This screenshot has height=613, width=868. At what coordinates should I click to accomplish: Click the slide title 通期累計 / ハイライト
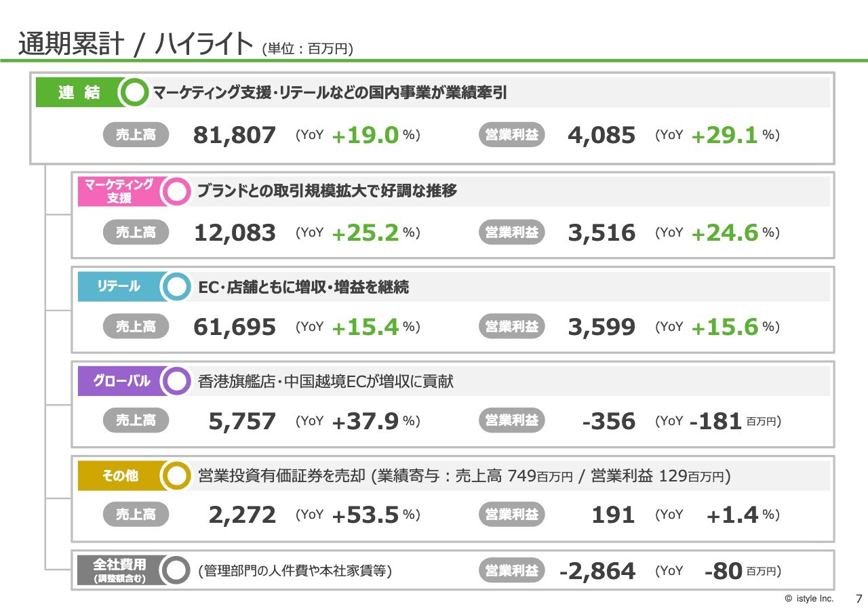[x=136, y=44]
